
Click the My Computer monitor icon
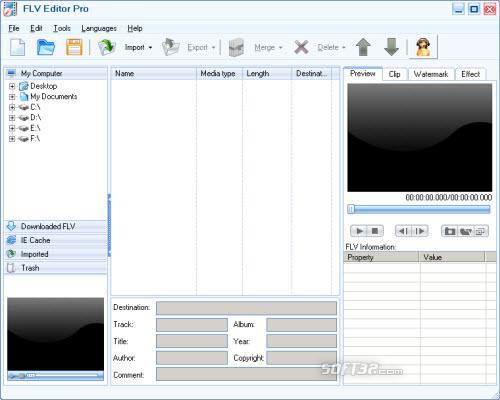tap(12, 73)
